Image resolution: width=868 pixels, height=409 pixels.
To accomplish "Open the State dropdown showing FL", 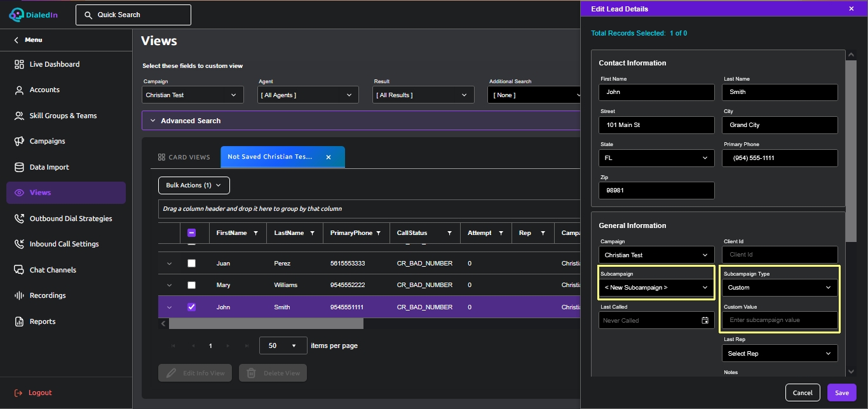I will 656,158.
